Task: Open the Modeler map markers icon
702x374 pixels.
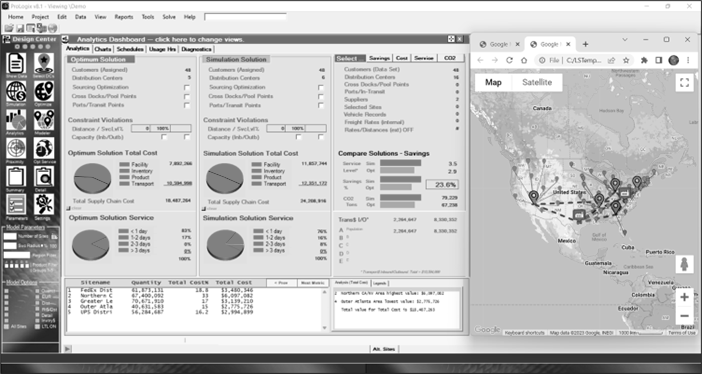Action: [x=44, y=120]
